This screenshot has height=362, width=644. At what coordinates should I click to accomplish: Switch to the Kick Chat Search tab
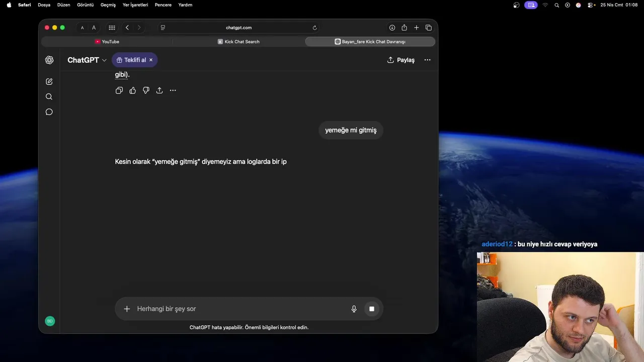[x=238, y=42]
